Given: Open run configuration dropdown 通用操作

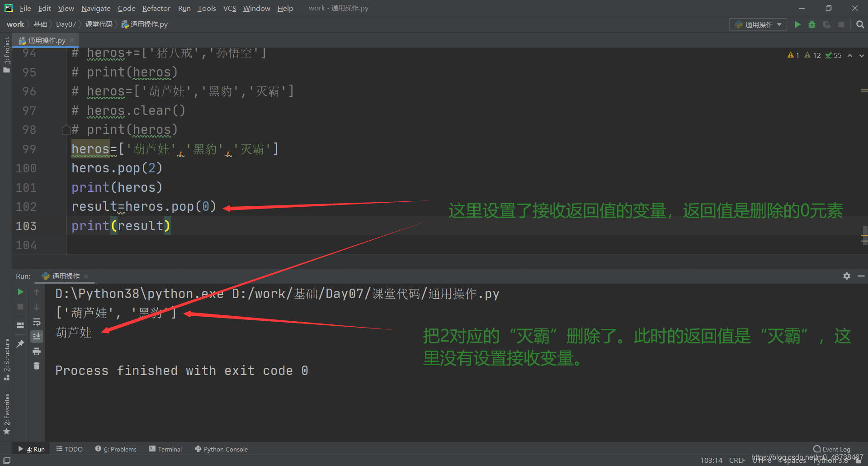Looking at the screenshot, I should coord(758,24).
